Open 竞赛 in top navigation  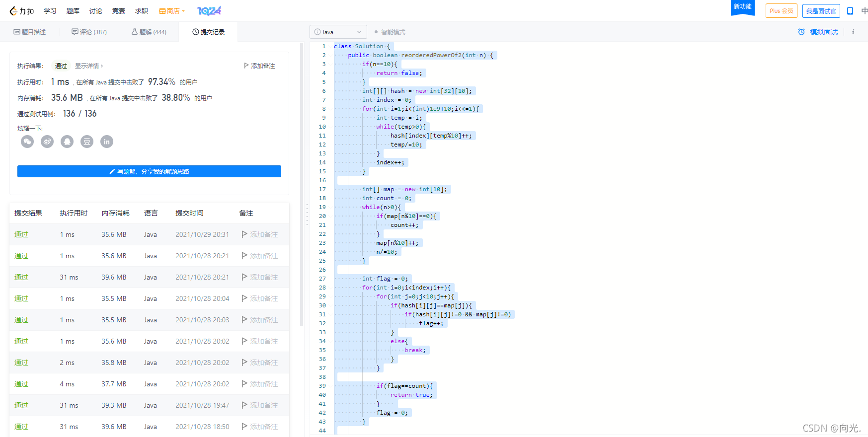(119, 11)
